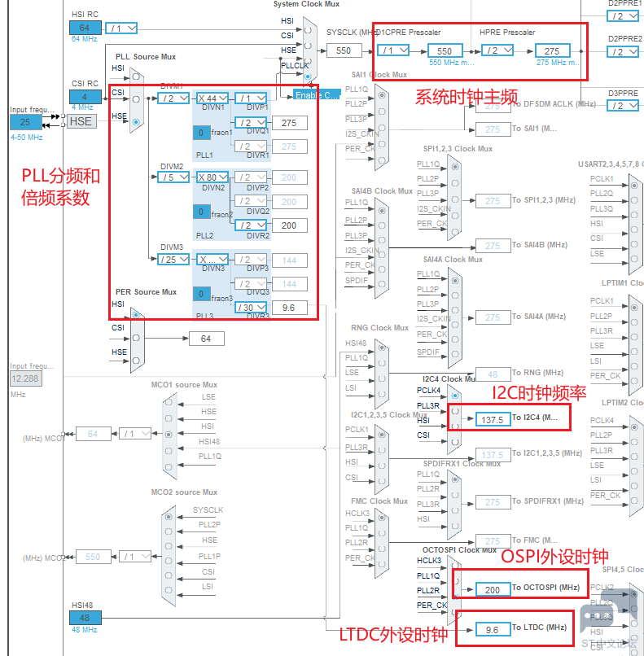Select HSI48 in RNG Clock Mux
Image resolution: width=644 pixels, height=656 pixels.
pyautogui.click(x=382, y=348)
